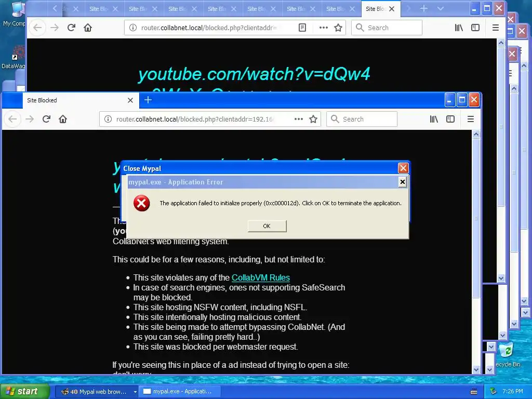Click Forward arrow in the front browser window

click(x=30, y=119)
